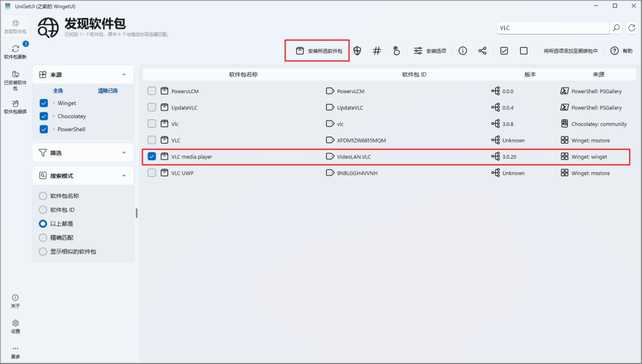This screenshot has height=364, width=642.
Task: Select all packages with checked-box icon
Action: tap(504, 50)
